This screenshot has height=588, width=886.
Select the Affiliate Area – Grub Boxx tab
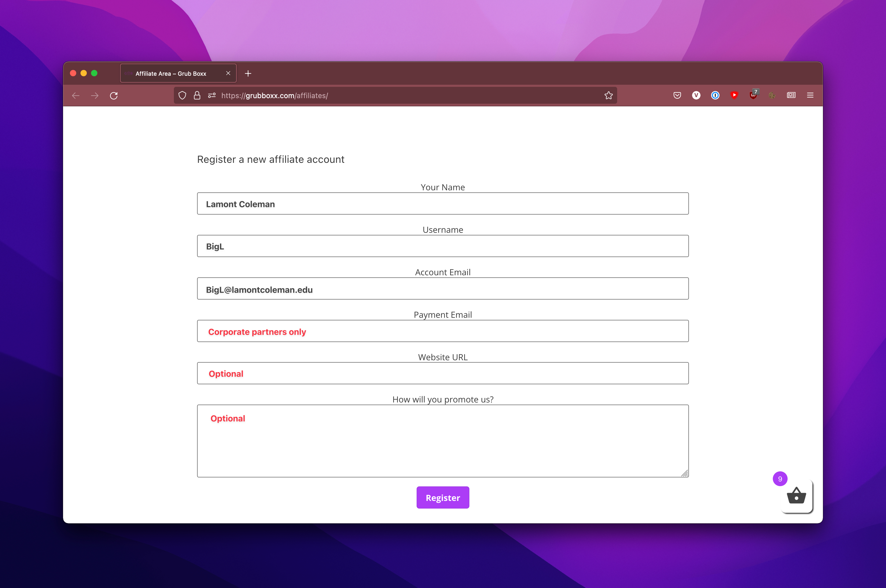[178, 73]
